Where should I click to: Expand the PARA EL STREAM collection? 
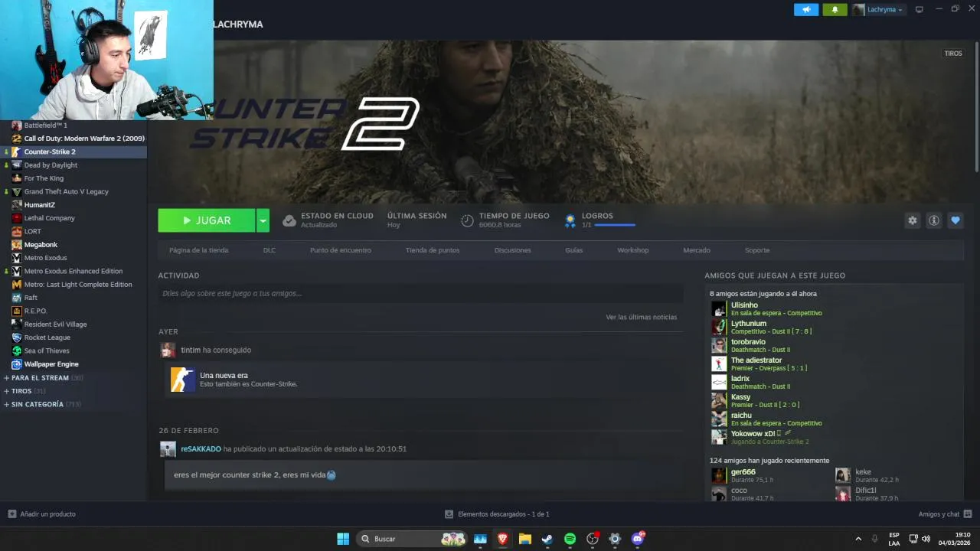pos(7,378)
